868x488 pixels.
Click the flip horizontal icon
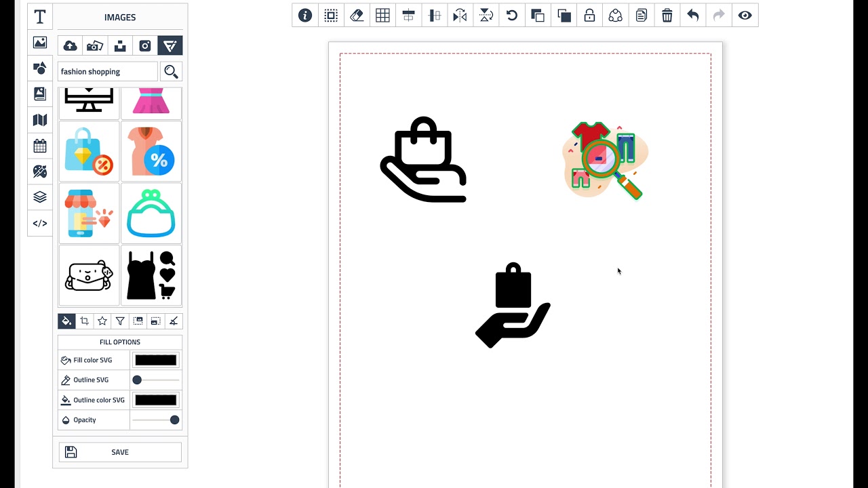pyautogui.click(x=460, y=15)
